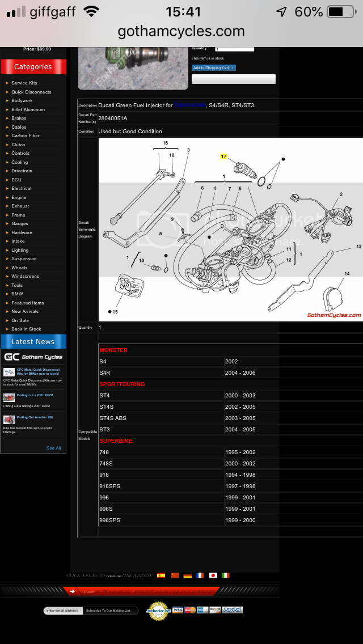Click the Used but Good Condition text
This screenshot has width=363, height=644.
[130, 132]
